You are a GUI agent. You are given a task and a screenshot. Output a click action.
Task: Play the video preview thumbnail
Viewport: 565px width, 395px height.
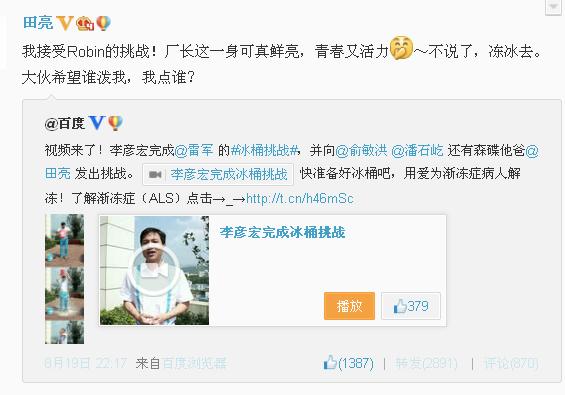pos(154,270)
